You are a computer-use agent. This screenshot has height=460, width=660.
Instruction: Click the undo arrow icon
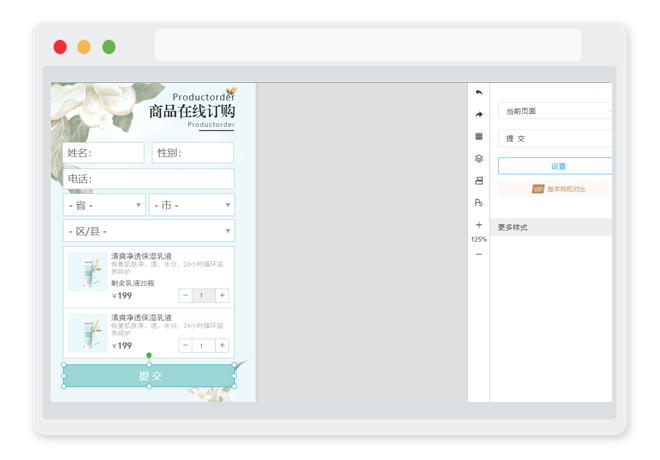(479, 92)
